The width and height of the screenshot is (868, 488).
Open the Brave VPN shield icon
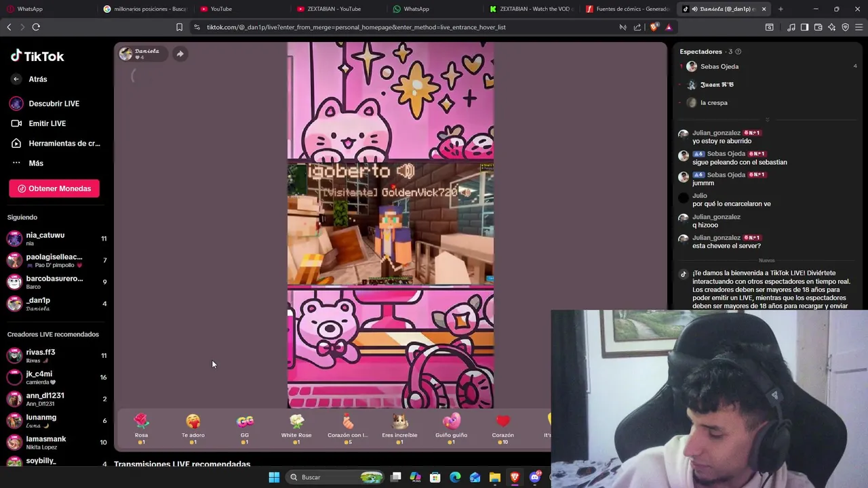[x=846, y=27]
